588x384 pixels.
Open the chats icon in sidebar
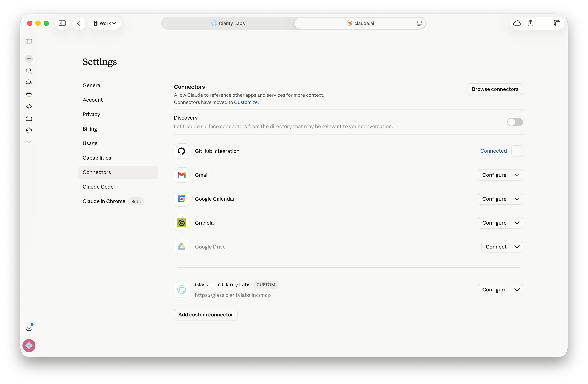pyautogui.click(x=29, y=83)
